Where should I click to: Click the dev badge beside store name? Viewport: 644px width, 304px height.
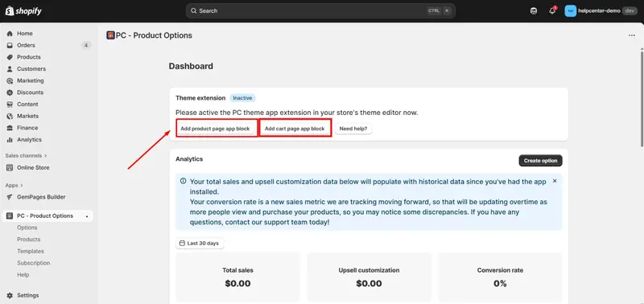click(630, 11)
